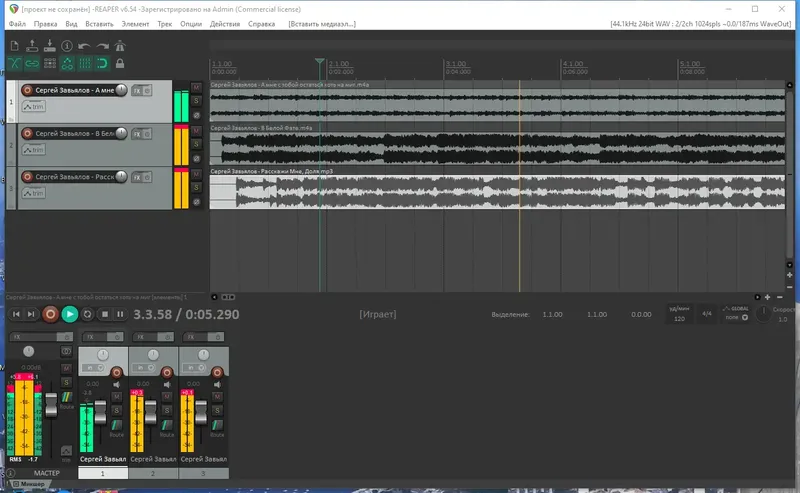
Task: Open the Действия menu
Action: tap(224, 24)
